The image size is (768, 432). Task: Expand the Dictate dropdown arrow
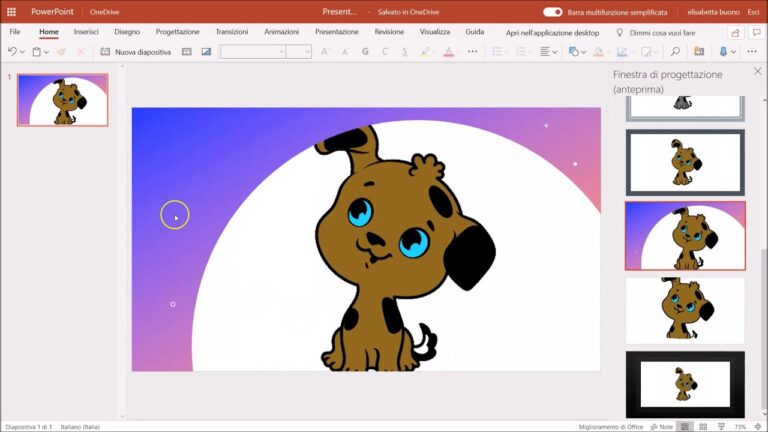pyautogui.click(x=733, y=52)
